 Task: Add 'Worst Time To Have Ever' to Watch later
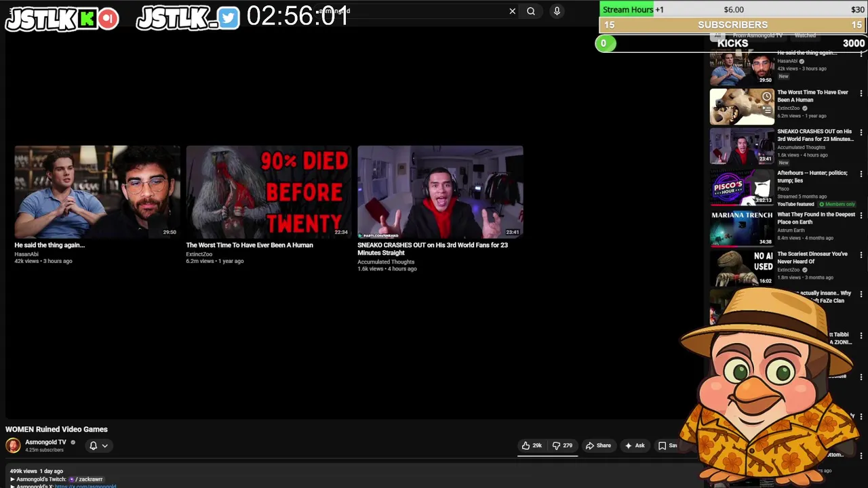click(766, 96)
